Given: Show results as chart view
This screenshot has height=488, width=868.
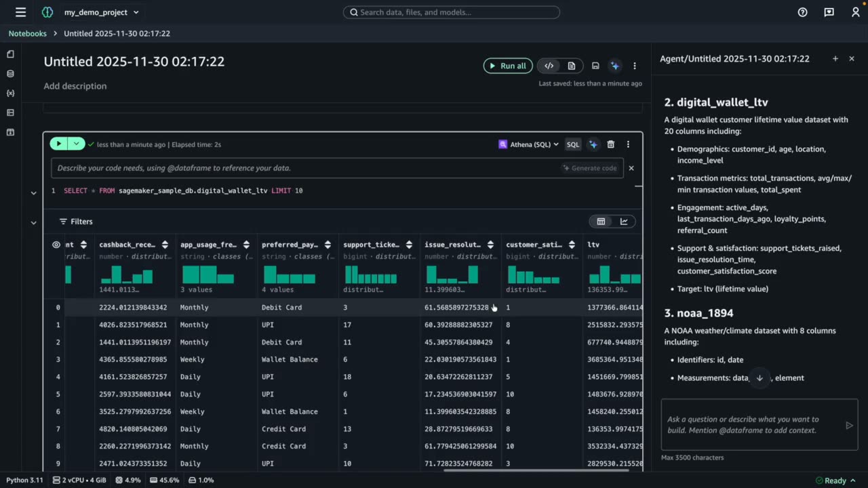Looking at the screenshot, I should pyautogui.click(x=624, y=222).
